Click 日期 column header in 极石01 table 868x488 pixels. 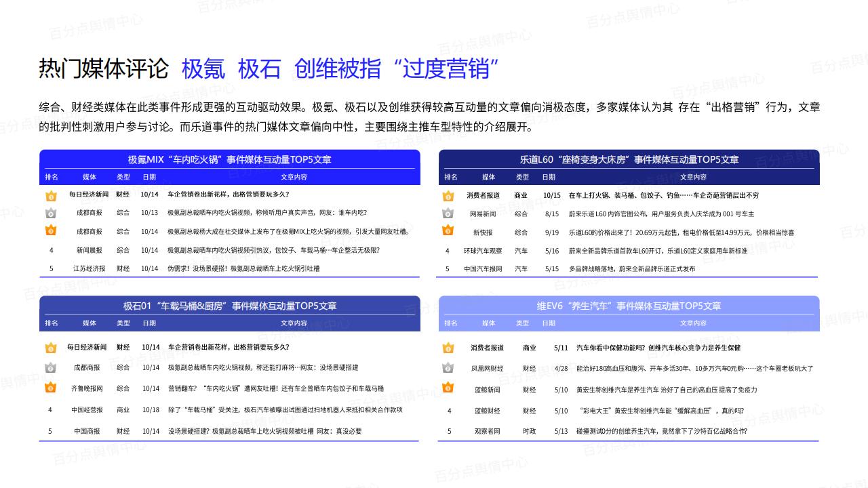click(149, 323)
